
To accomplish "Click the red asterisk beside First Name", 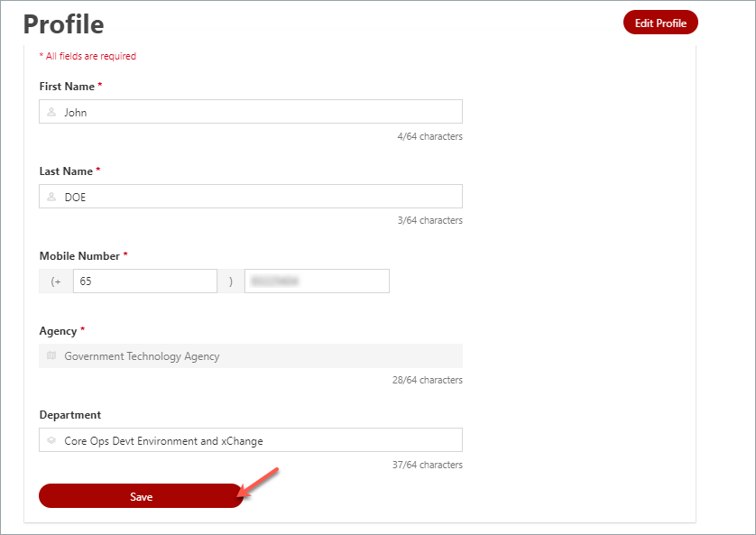I will [x=97, y=84].
